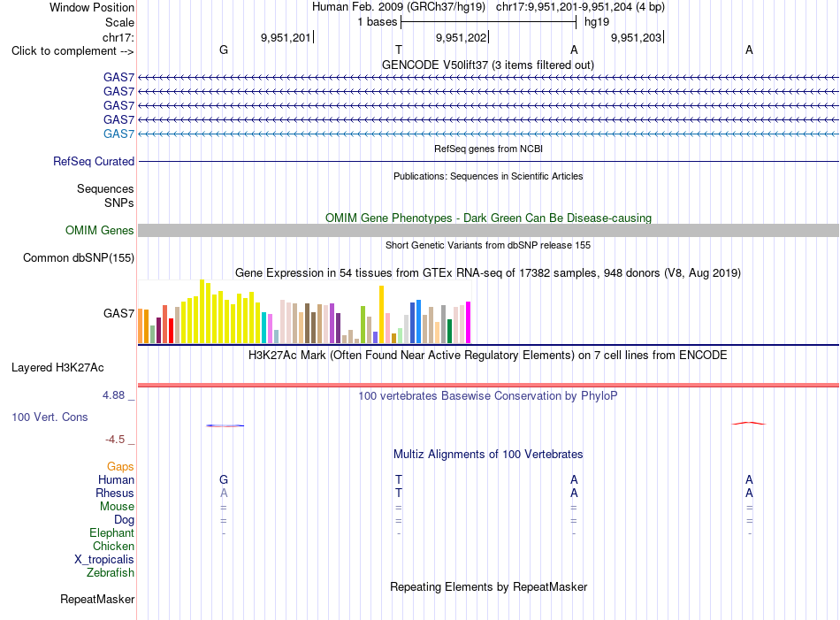Click the 9,951,201 ruler position
Screen dimensions: 840x620
[286, 37]
